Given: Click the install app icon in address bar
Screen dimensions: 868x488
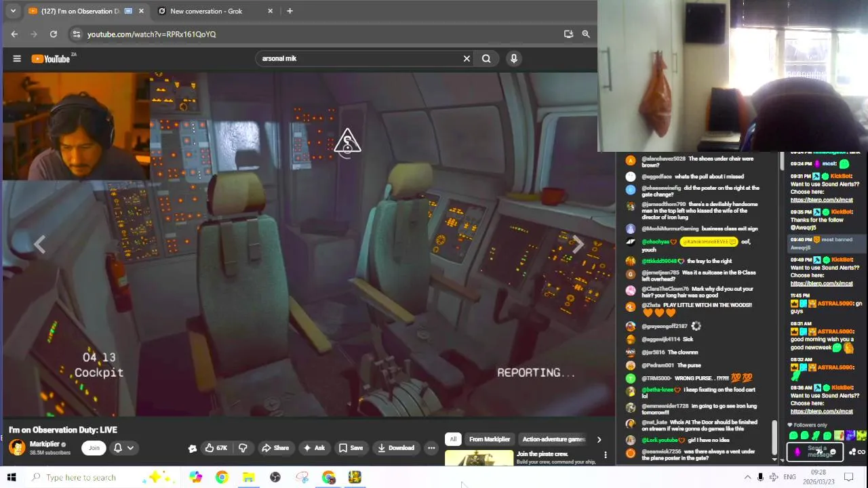Looking at the screenshot, I should click(568, 34).
